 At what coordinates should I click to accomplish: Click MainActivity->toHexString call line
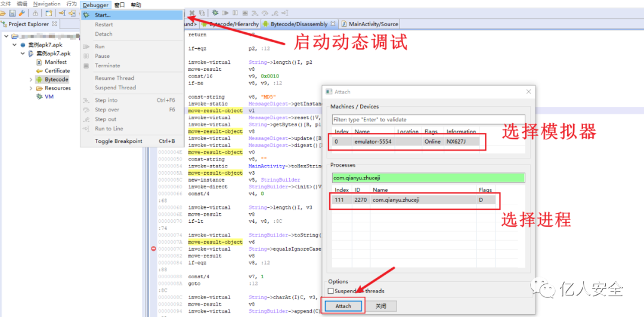pyautogui.click(x=255, y=166)
